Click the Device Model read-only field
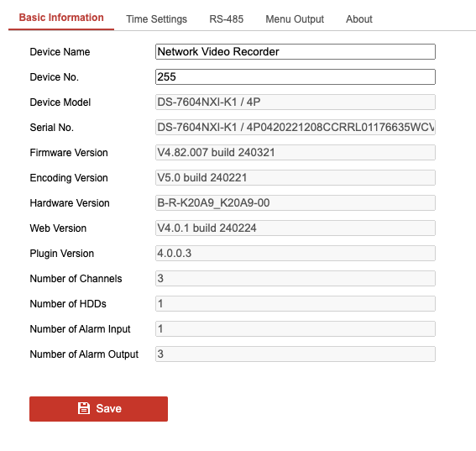The height and width of the screenshot is (451, 476). pyautogui.click(x=296, y=102)
